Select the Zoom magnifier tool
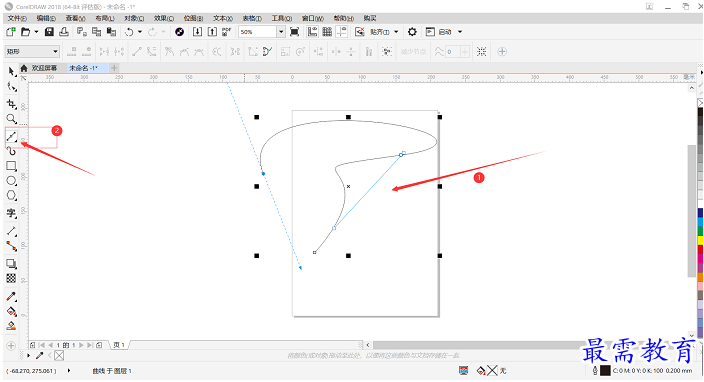This screenshot has height=382, width=704. (x=11, y=119)
